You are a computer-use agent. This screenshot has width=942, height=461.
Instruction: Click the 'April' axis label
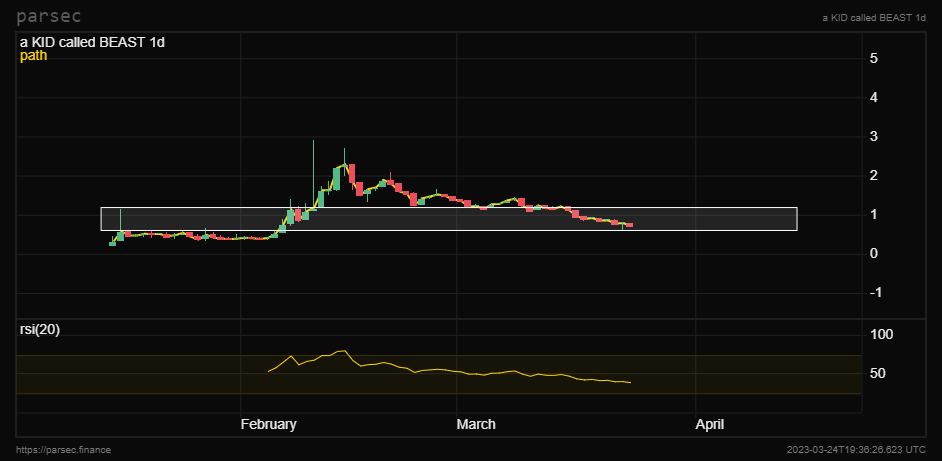click(x=710, y=424)
